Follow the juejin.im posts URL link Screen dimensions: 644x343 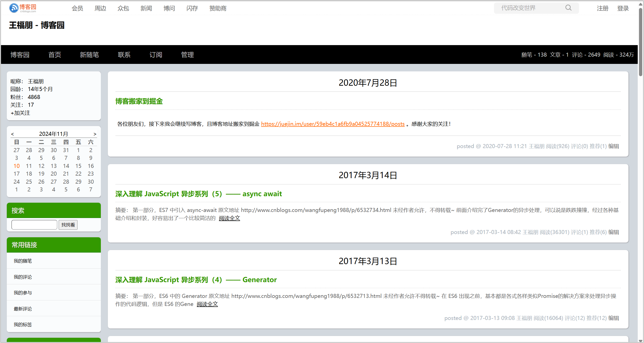pyautogui.click(x=333, y=124)
